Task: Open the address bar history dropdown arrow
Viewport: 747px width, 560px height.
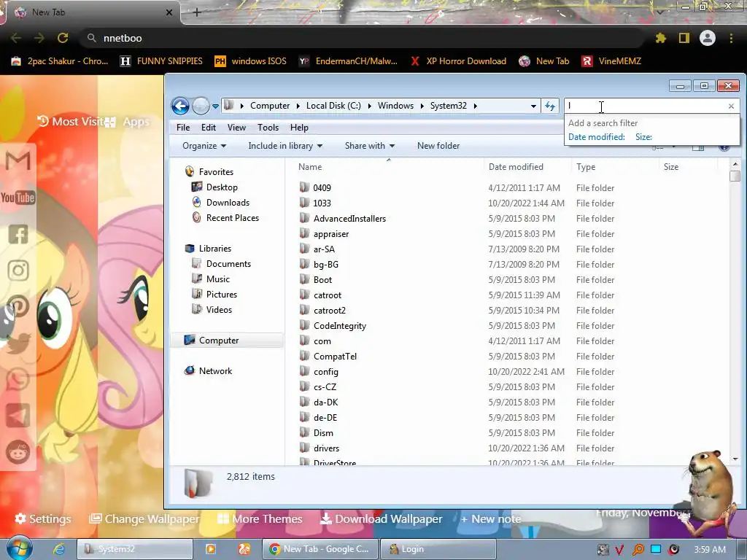Action: tap(533, 106)
